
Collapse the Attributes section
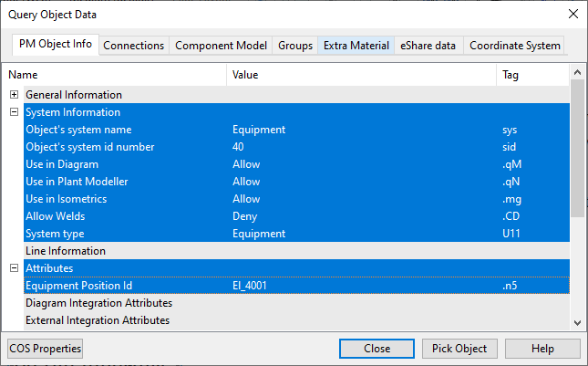tap(14, 268)
